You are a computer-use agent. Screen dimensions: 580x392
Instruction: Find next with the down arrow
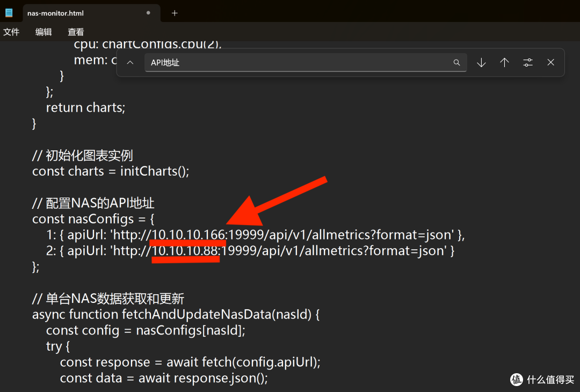coord(481,62)
